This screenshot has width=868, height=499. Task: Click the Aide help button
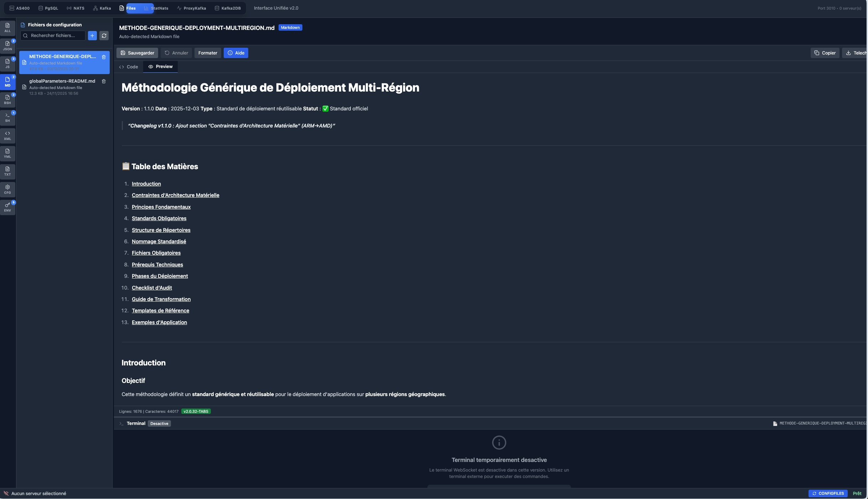point(236,53)
